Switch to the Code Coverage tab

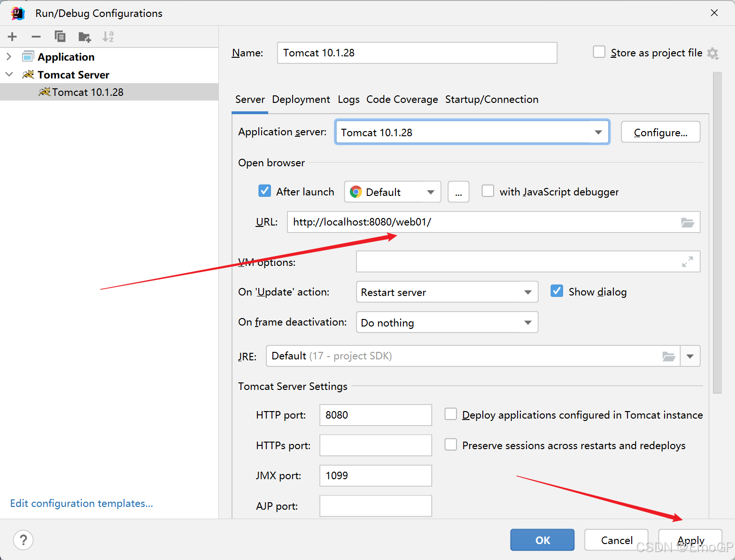[x=402, y=100]
